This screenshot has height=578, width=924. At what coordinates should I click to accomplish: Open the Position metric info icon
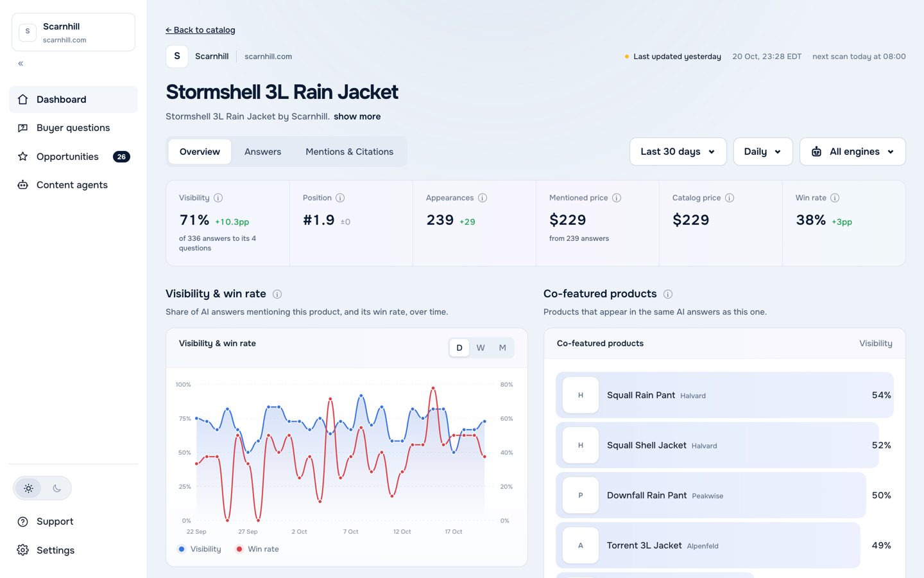(340, 198)
